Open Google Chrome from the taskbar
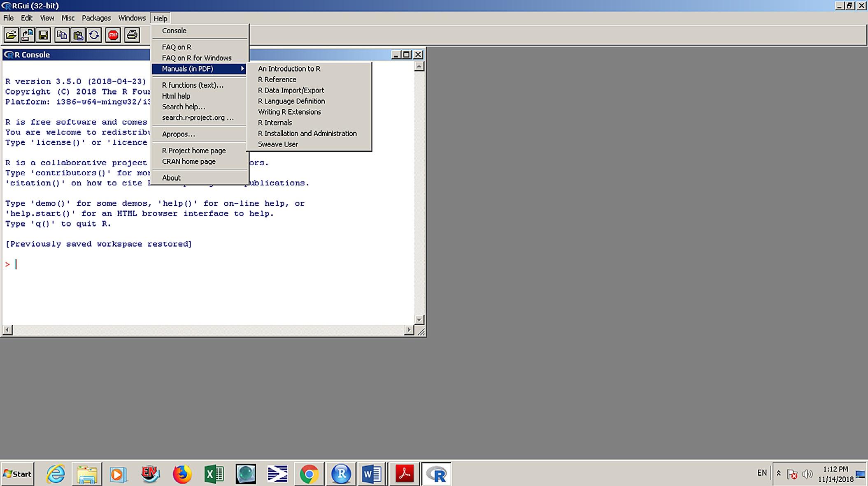This screenshot has width=868, height=486. coord(309,474)
